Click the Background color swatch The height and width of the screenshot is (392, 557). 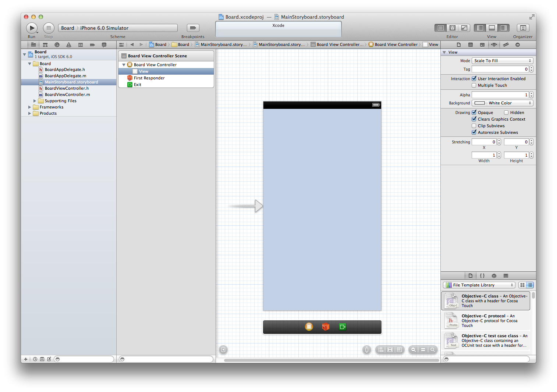tap(479, 103)
